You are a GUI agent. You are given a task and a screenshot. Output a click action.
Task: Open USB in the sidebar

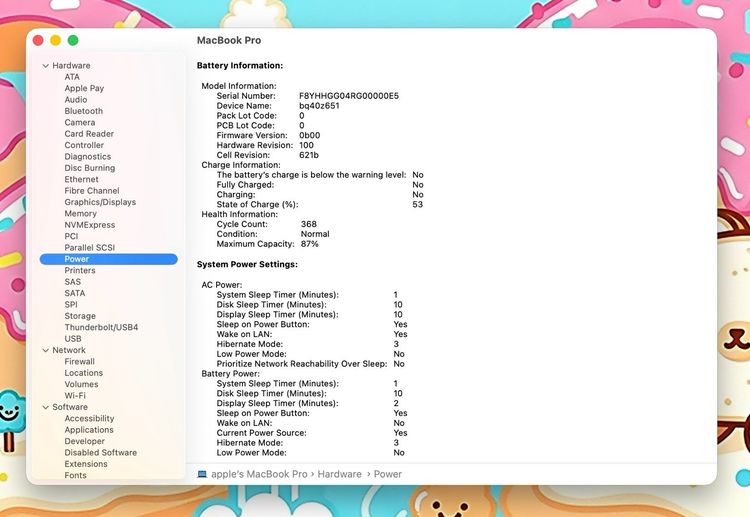pyautogui.click(x=73, y=339)
